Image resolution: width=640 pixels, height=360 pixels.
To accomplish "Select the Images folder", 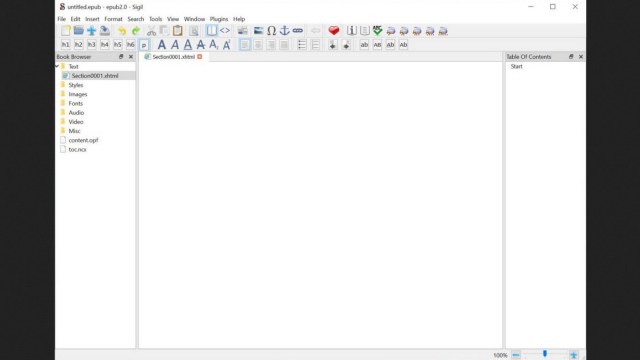I will tap(78, 94).
